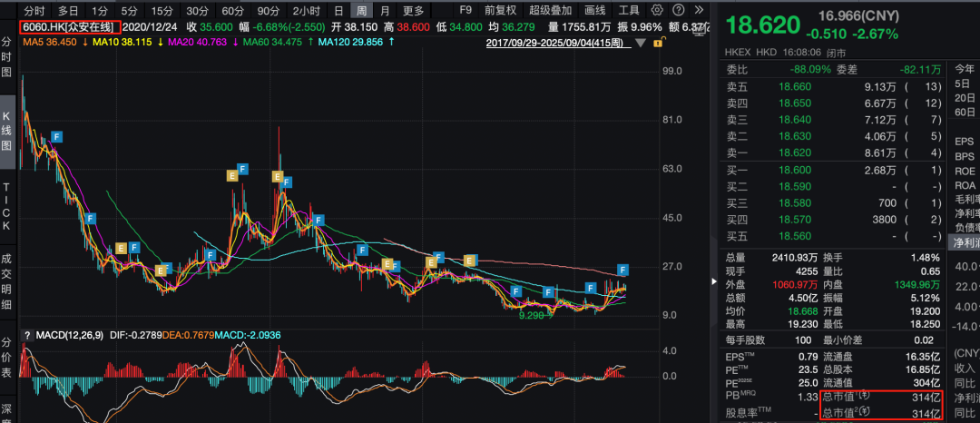Switch chart to 日 daily period
This screenshot has height=423, width=980.
pyautogui.click(x=338, y=10)
